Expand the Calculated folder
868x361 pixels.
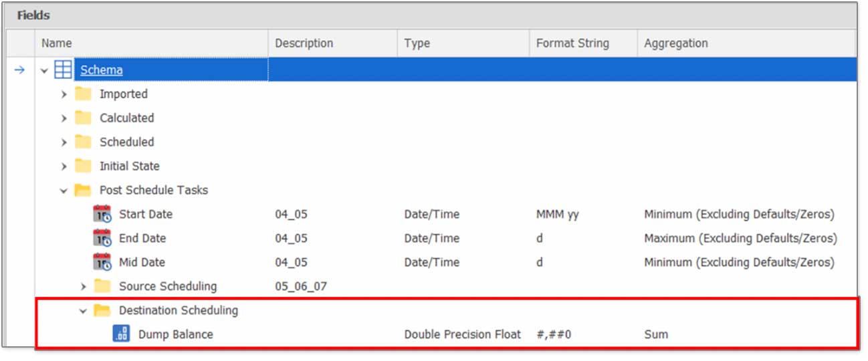(x=64, y=118)
